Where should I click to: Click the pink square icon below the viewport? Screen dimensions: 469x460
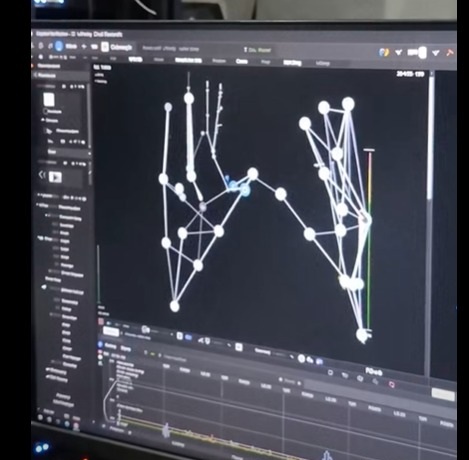click(x=101, y=321)
